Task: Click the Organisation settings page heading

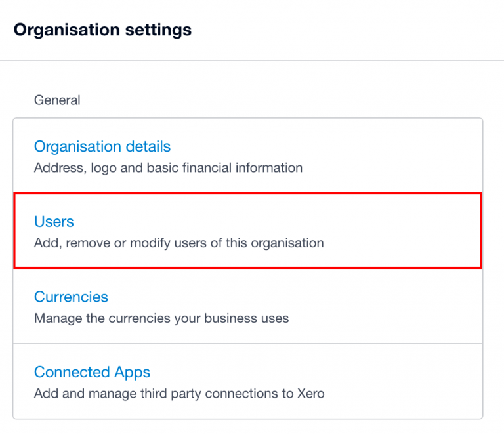Action: tap(102, 30)
